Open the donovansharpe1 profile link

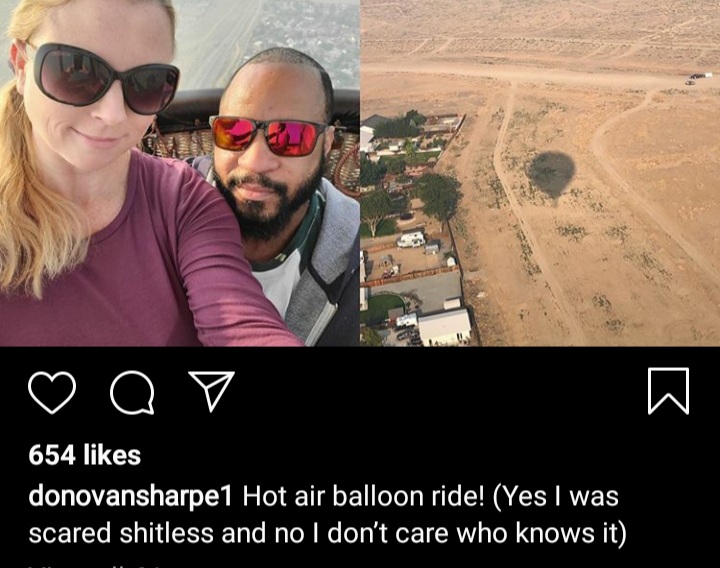(130, 497)
